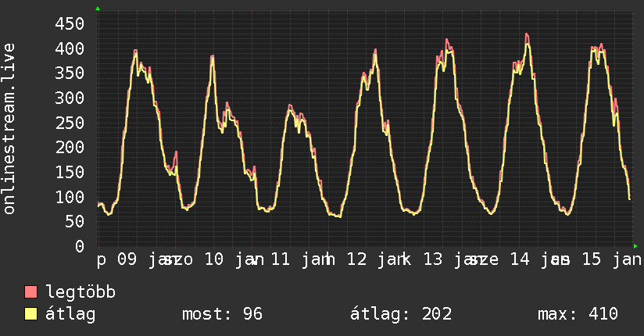Click the átlag: 202 average statistic
The width and height of the screenshot is (644, 336).
401,314
